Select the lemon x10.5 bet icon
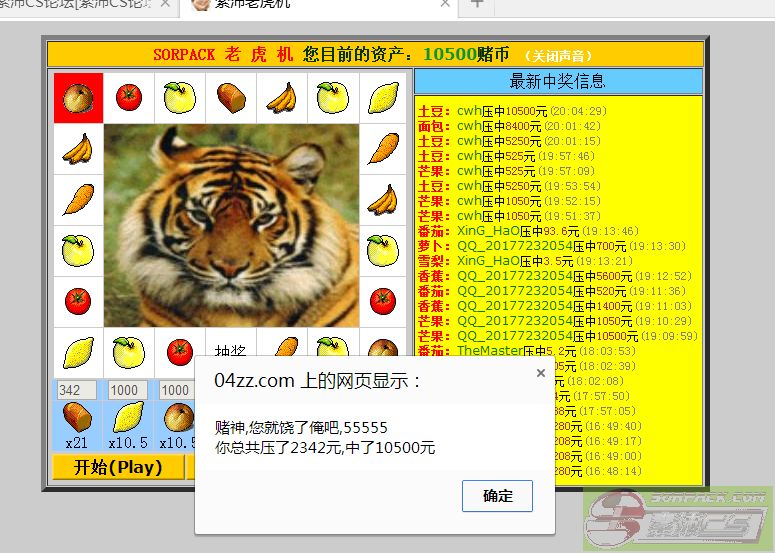The height and width of the screenshot is (553, 775). [x=128, y=416]
